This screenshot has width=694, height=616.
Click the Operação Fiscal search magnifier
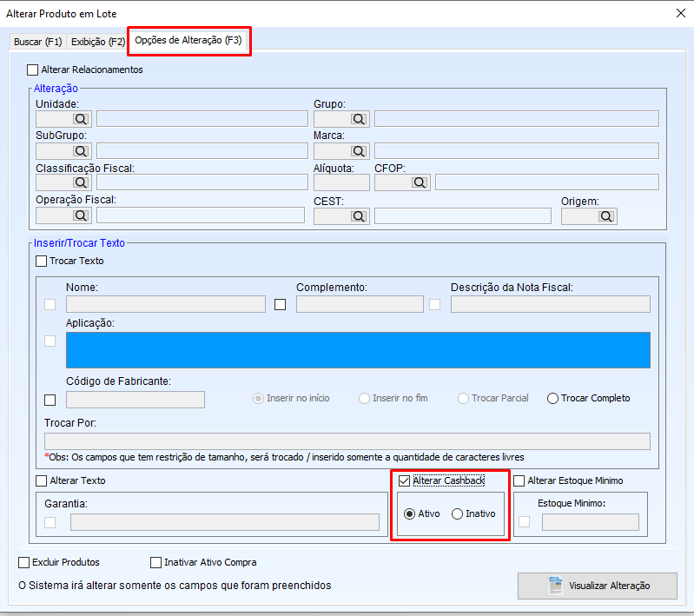[x=81, y=215]
